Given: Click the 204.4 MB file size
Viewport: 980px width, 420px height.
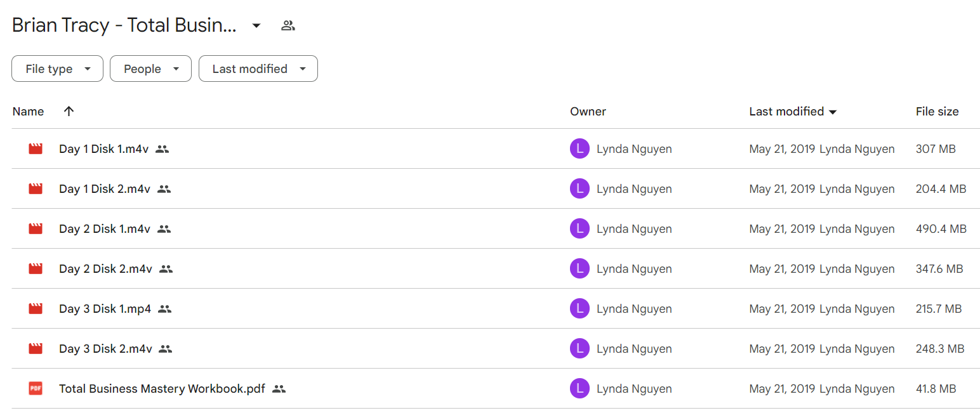Looking at the screenshot, I should [x=941, y=189].
